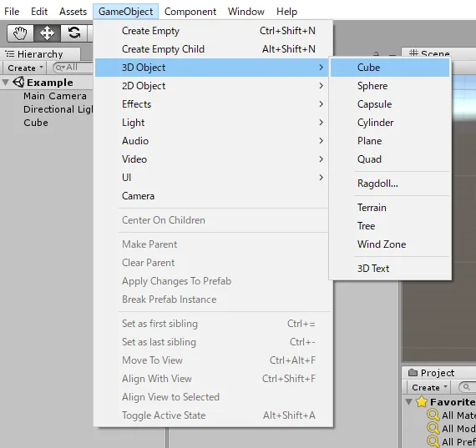The image size is (476, 448).
Task: Select the Rotate tool in toolbar
Action: click(73, 33)
